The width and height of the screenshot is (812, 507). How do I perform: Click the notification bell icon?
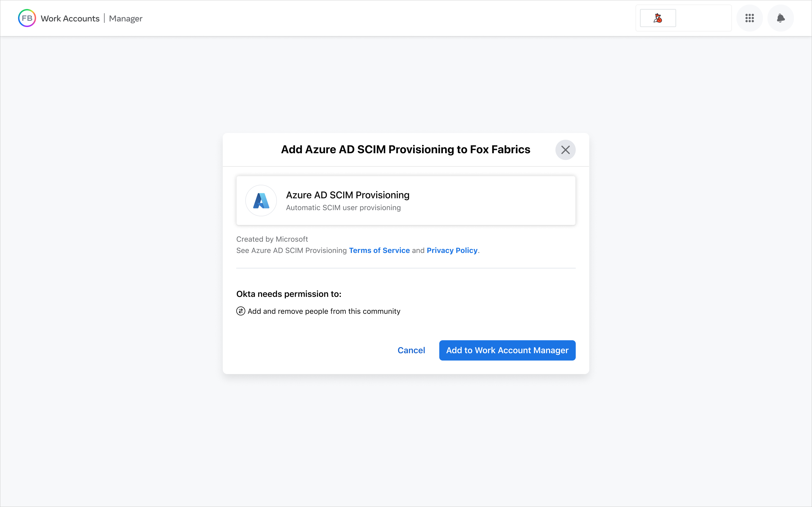[x=780, y=18]
